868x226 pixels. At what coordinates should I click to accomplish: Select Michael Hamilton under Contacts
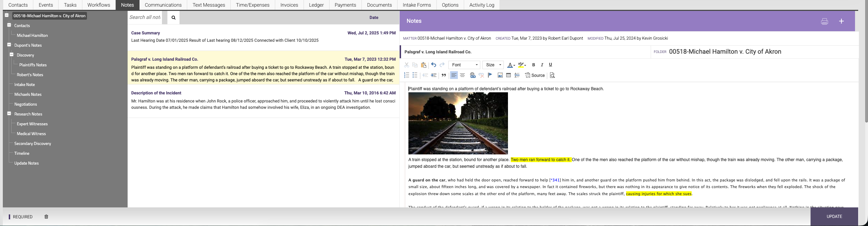click(x=32, y=35)
